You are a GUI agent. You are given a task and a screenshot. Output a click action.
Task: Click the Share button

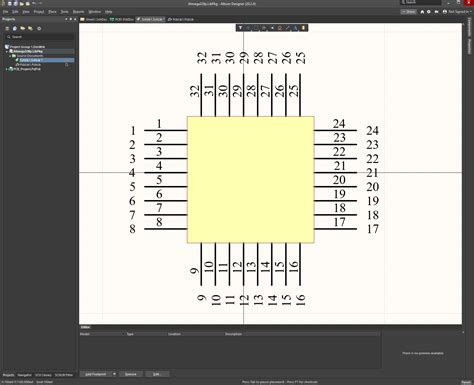[409, 12]
